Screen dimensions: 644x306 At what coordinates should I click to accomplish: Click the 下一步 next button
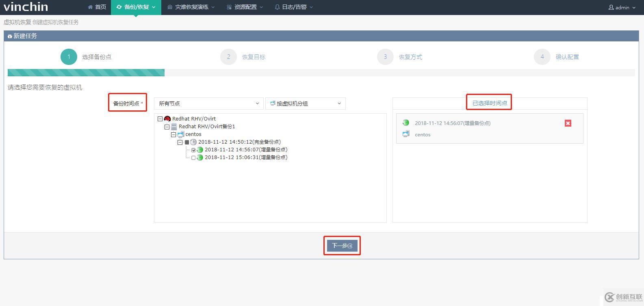coord(342,246)
